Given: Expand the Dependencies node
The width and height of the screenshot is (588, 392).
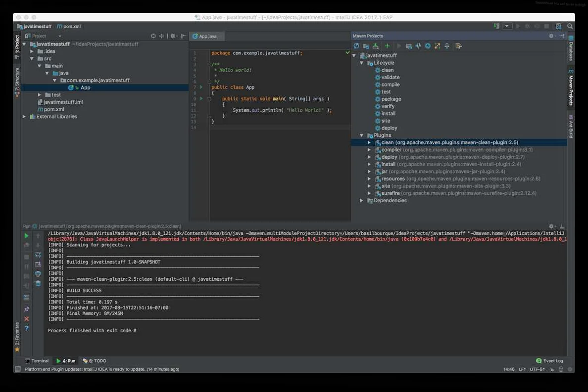Looking at the screenshot, I should [361, 200].
